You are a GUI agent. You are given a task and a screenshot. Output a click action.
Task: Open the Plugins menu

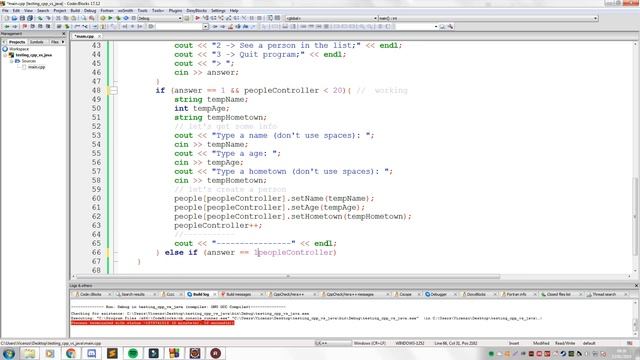tap(175, 11)
